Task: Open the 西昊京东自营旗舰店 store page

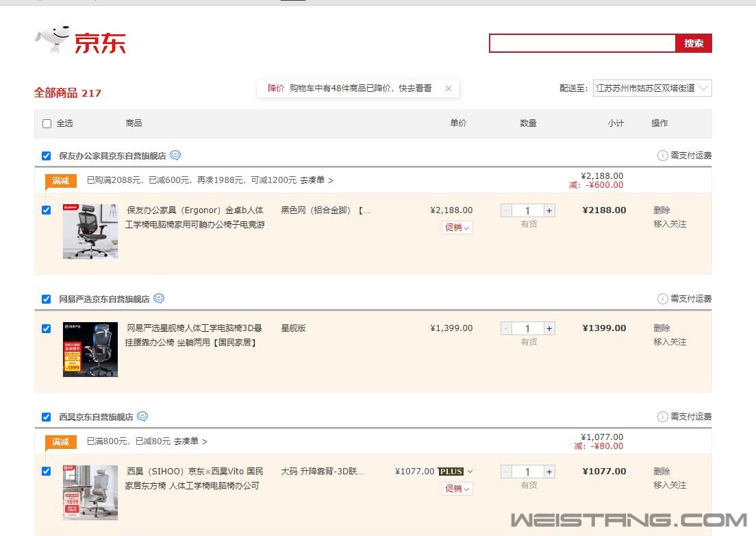Action: click(x=96, y=417)
